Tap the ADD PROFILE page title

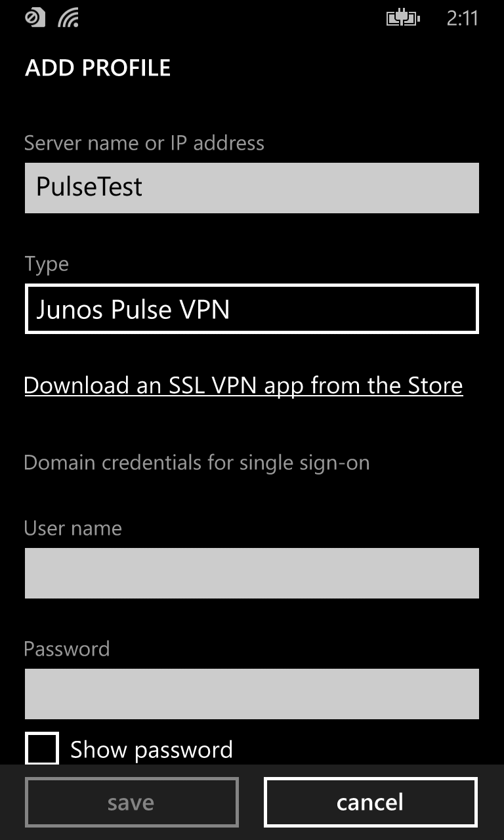point(98,68)
